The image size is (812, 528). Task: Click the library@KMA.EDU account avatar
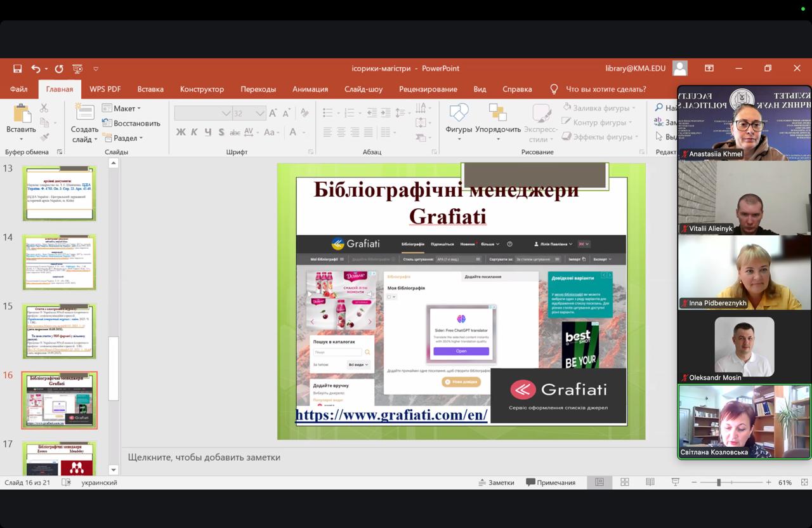680,68
